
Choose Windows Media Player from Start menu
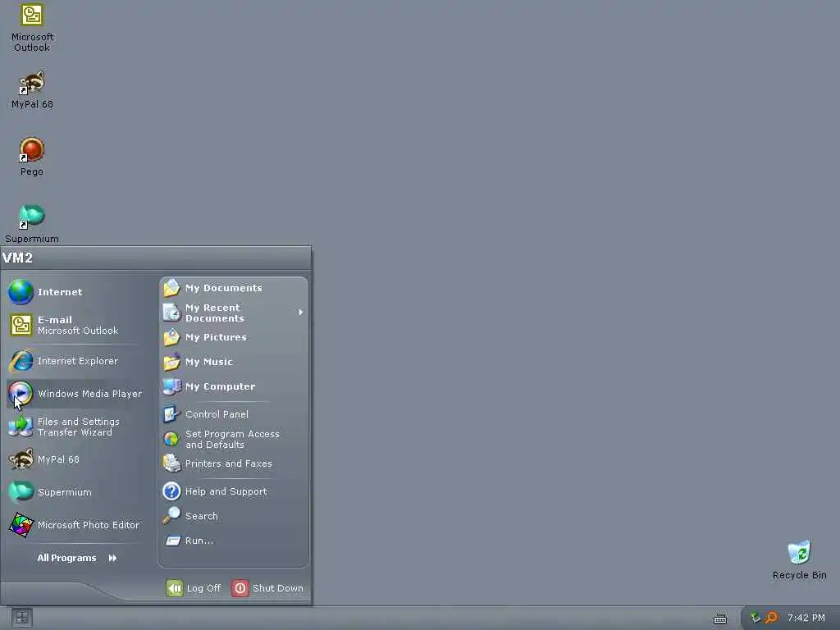(75, 394)
